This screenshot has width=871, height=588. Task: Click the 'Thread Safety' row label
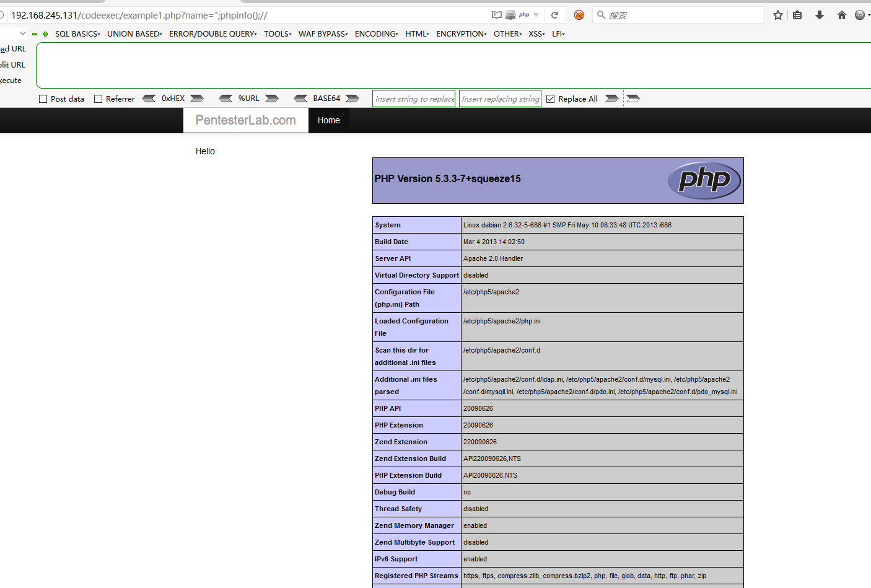point(398,509)
